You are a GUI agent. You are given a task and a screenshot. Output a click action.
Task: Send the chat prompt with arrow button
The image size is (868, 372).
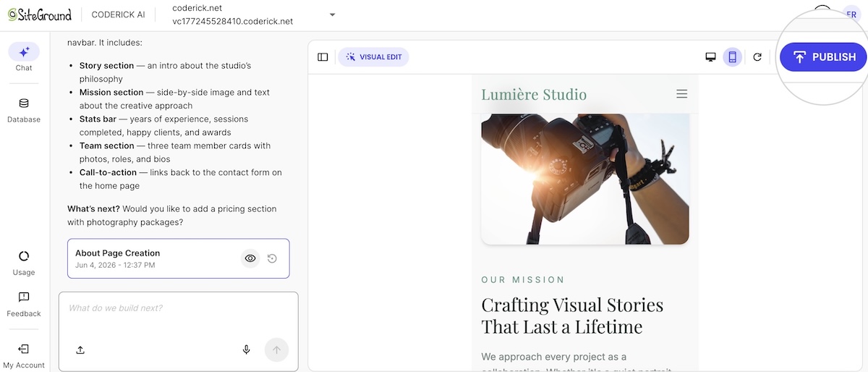[x=276, y=350]
